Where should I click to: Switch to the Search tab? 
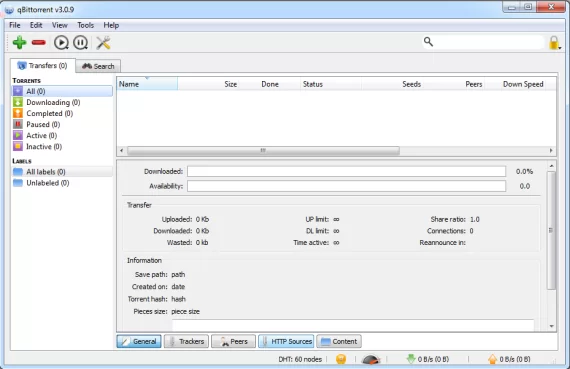[x=98, y=66]
